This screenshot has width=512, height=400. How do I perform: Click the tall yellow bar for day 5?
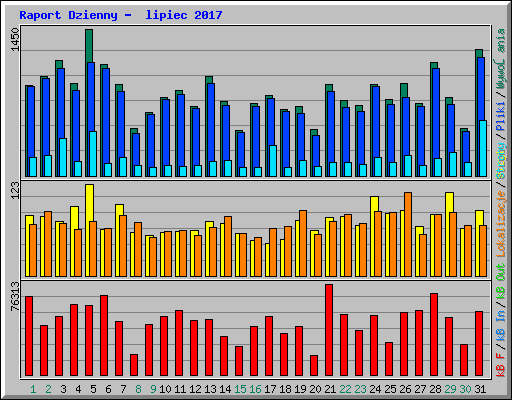pos(89,203)
